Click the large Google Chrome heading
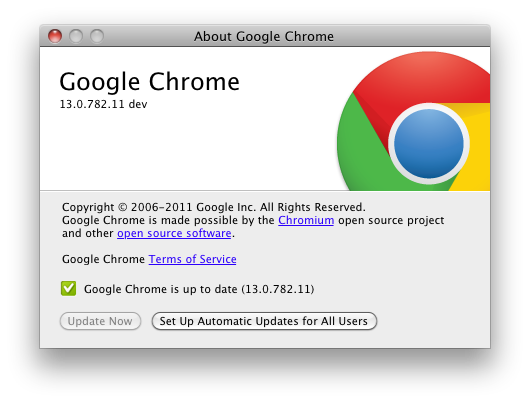 click(149, 82)
